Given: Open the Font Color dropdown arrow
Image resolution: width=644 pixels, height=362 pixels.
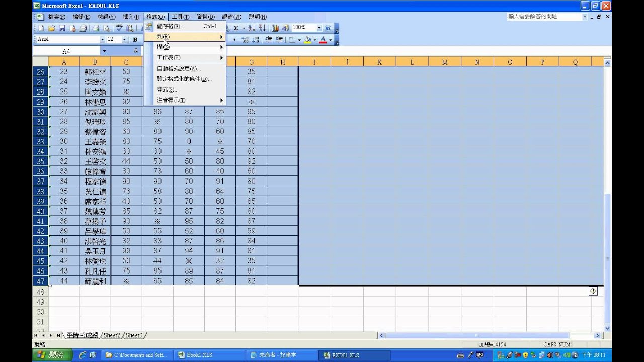Looking at the screenshot, I should point(330,40).
